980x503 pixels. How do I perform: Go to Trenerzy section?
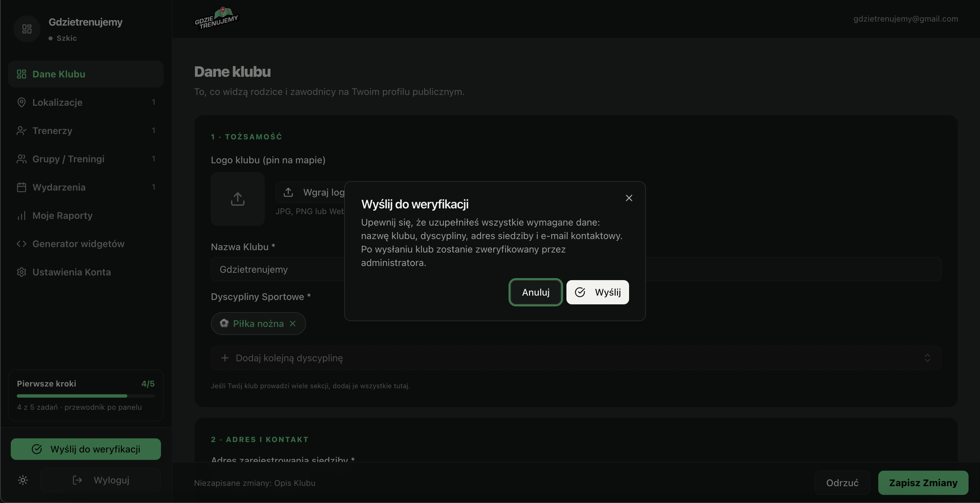coord(86,130)
